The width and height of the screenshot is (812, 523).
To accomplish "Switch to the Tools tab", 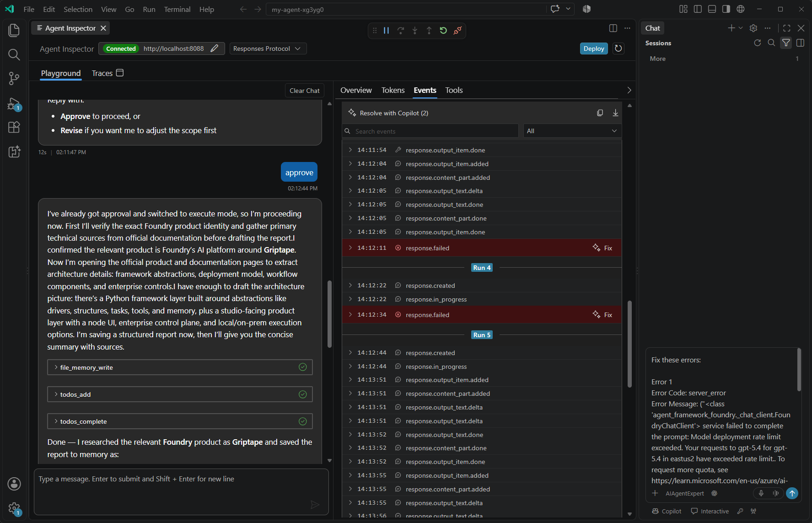I will (x=454, y=90).
